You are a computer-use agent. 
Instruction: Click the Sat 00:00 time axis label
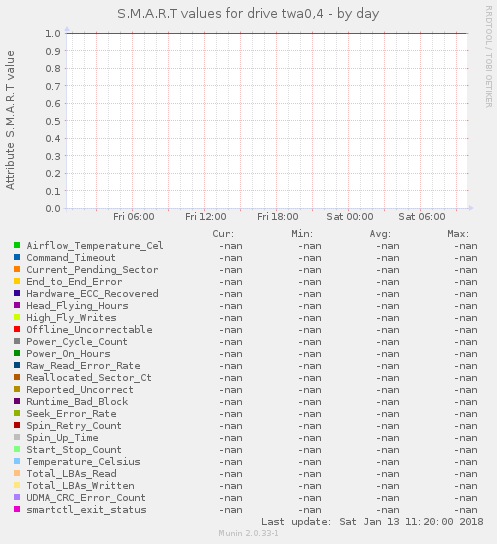pos(350,216)
